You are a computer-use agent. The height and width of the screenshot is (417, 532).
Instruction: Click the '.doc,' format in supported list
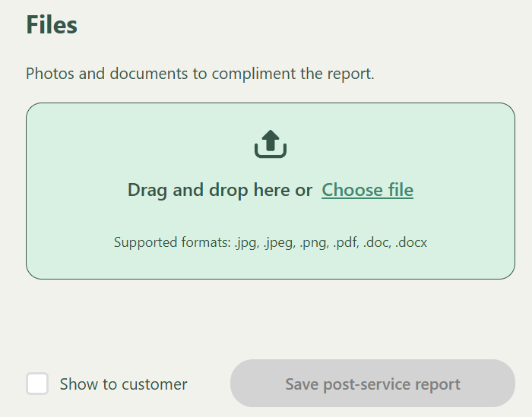377,242
